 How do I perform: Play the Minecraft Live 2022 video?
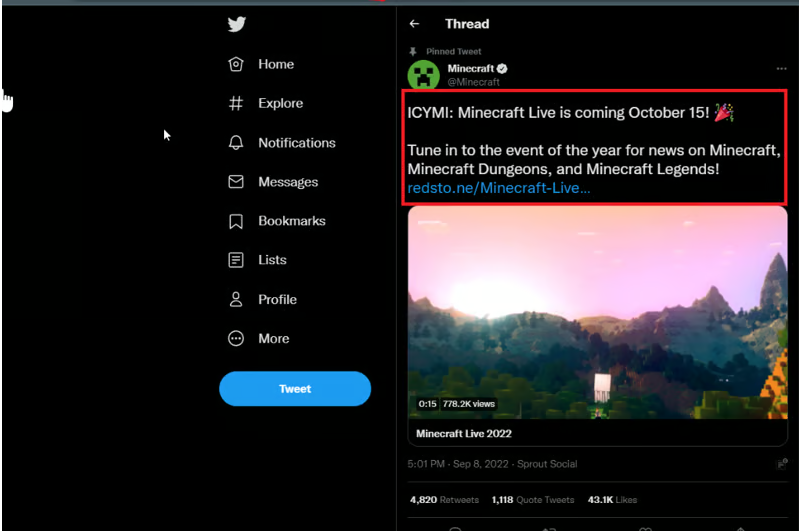(x=598, y=313)
